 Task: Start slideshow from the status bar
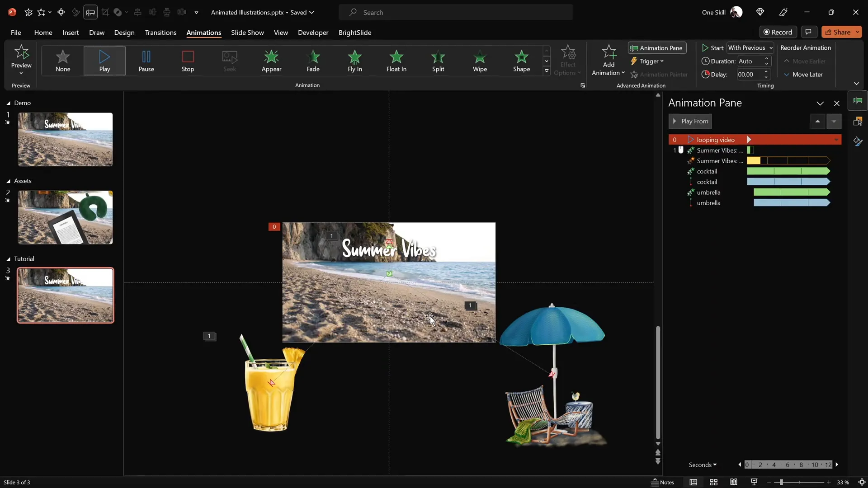[754, 482]
